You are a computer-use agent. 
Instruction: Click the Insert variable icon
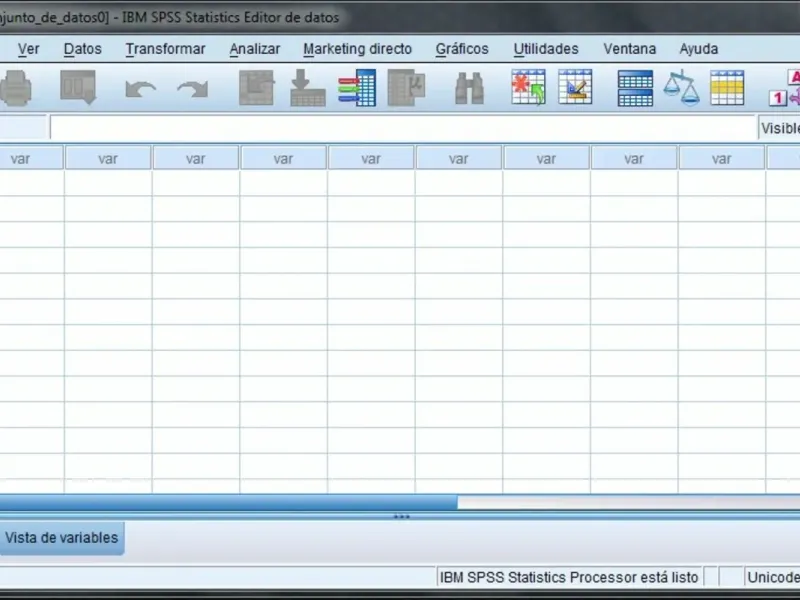[575, 87]
